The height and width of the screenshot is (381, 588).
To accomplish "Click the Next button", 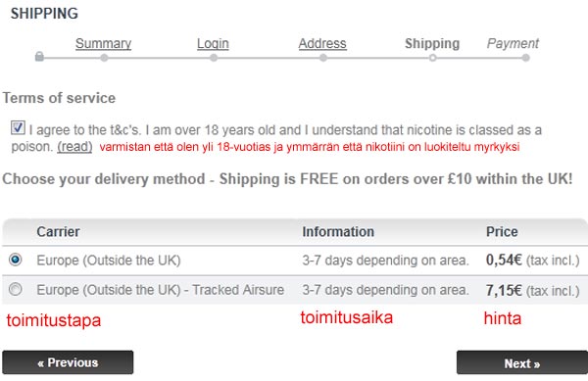I will pyautogui.click(x=522, y=362).
